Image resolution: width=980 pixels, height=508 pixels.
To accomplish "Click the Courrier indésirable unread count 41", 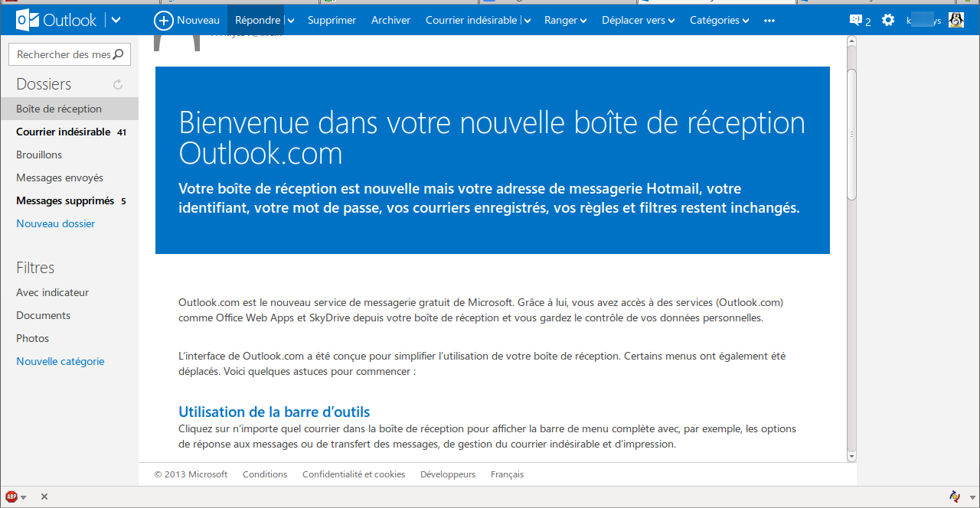I will tap(122, 132).
